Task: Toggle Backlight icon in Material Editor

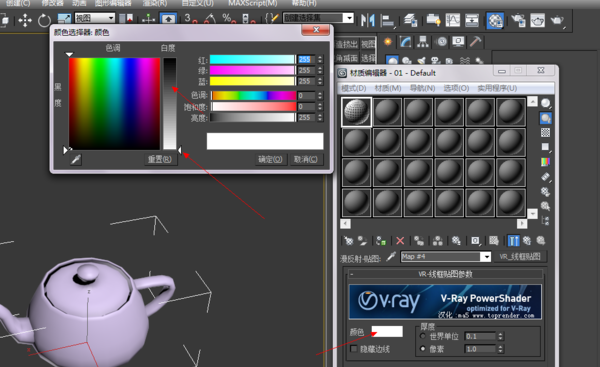Action: [545, 118]
